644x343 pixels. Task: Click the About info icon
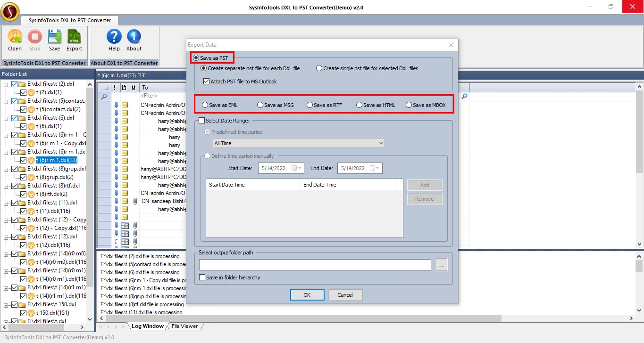coord(134,37)
